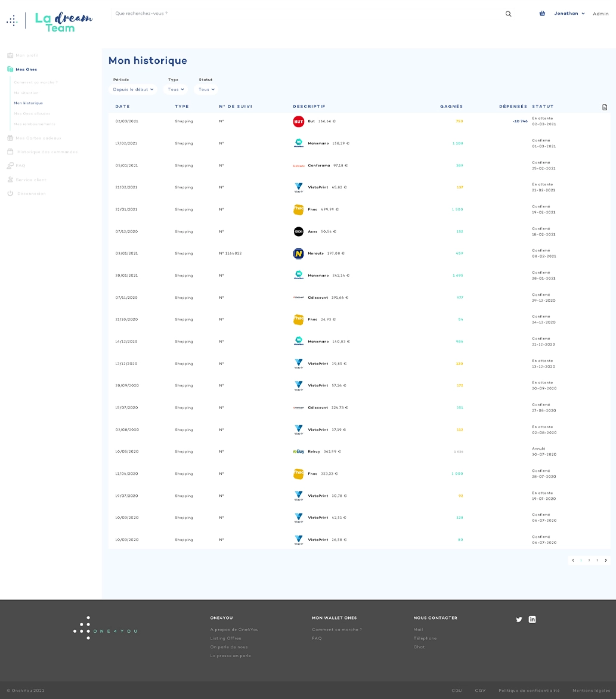This screenshot has width=616, height=699.
Task: Click the date '02/03/2021'
Action: [x=126, y=121]
